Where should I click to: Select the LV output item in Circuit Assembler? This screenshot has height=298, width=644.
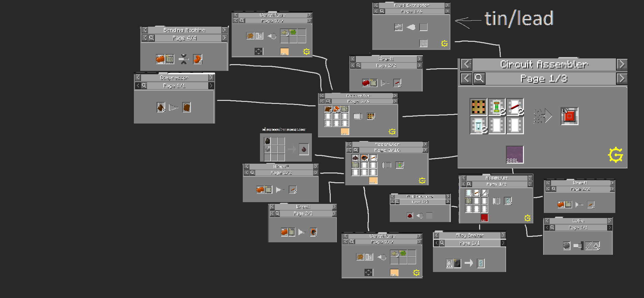coord(569,116)
